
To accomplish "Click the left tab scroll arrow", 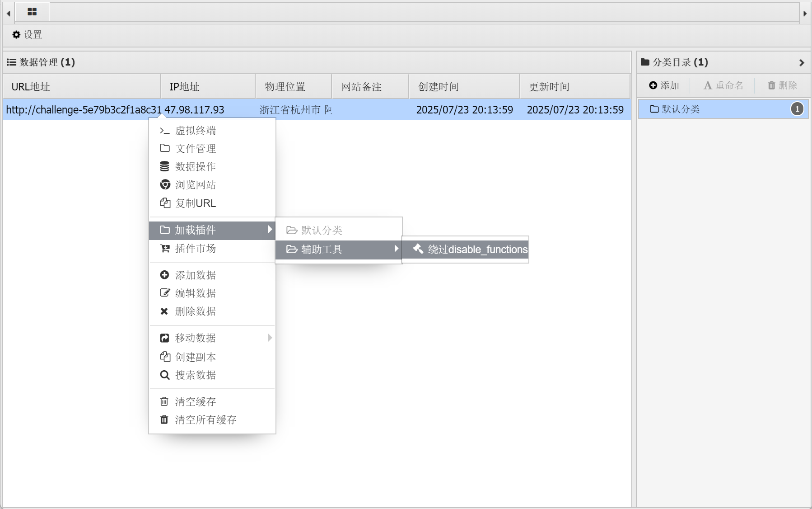I will coord(9,13).
